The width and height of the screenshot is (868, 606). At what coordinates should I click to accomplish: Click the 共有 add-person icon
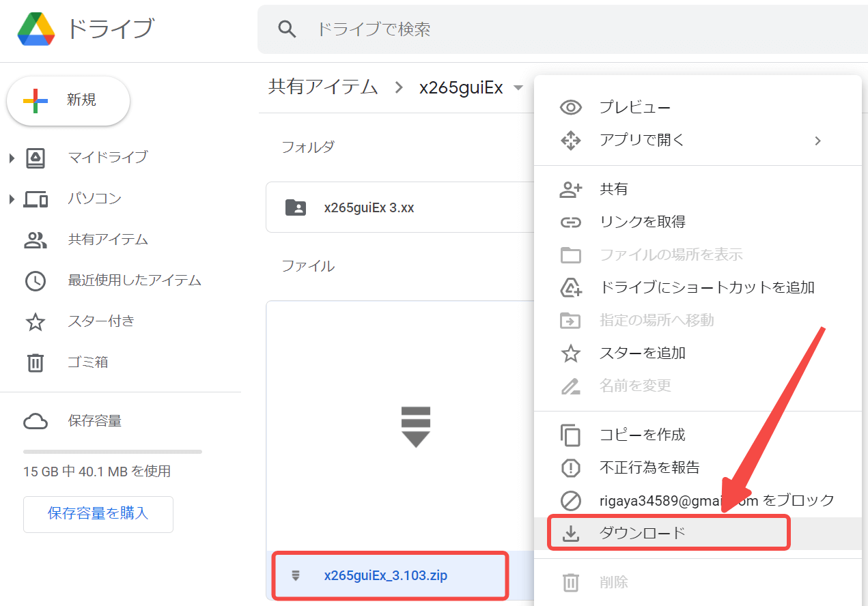point(570,190)
